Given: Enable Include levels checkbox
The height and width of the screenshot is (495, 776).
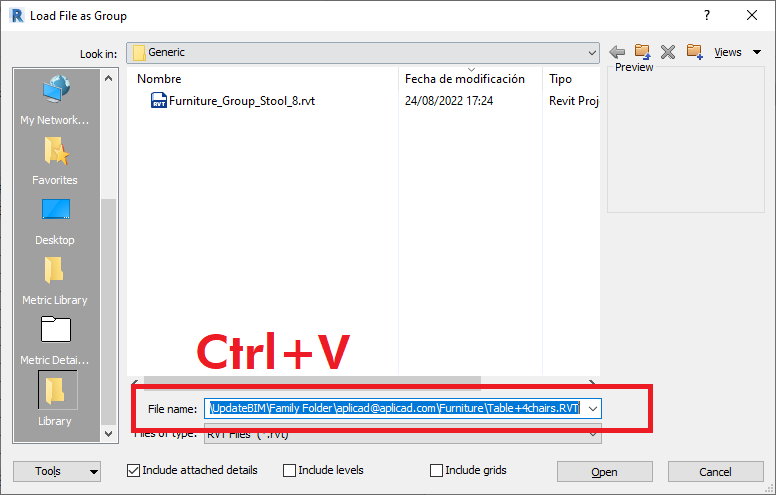Looking at the screenshot, I should [x=289, y=470].
